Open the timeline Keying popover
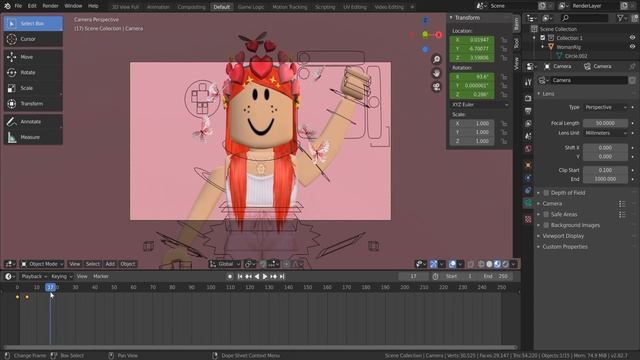The height and width of the screenshot is (360, 640). [x=62, y=276]
